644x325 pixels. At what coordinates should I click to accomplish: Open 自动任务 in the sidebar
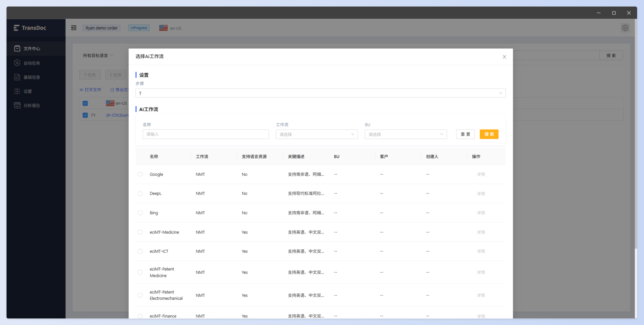pos(36,63)
